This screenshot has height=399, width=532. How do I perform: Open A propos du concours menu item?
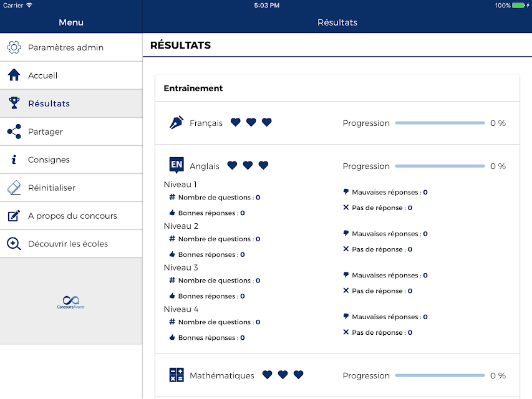tap(71, 216)
